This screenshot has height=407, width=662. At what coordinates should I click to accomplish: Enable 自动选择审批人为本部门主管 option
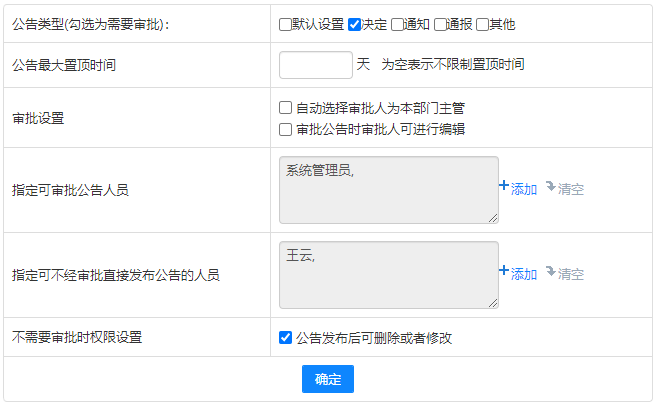pyautogui.click(x=286, y=108)
